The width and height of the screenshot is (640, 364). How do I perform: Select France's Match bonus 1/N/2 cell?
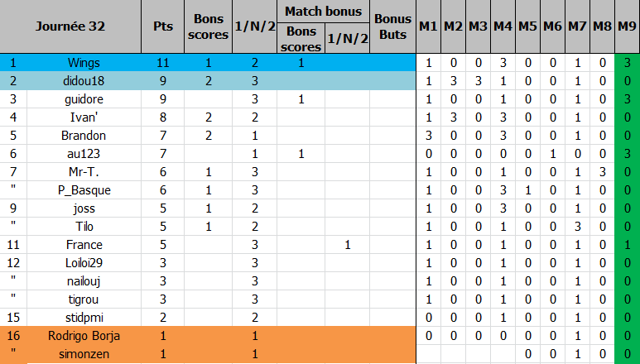pos(348,245)
